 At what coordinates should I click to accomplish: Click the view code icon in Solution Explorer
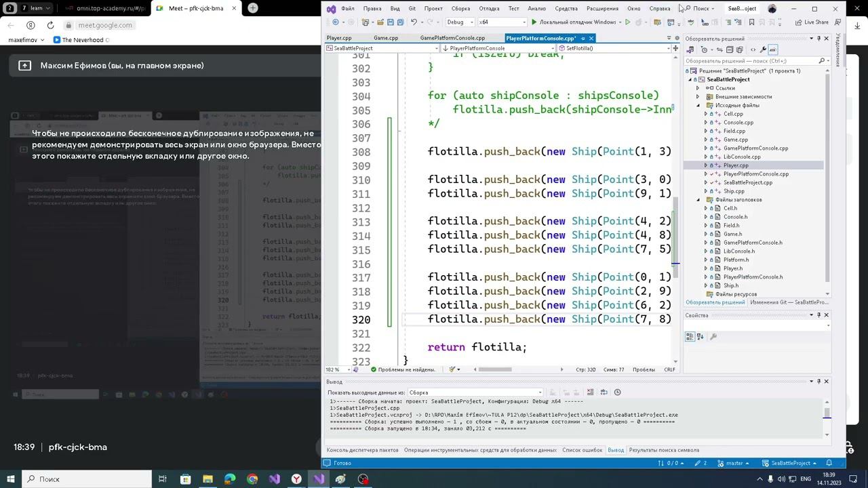[753, 49]
